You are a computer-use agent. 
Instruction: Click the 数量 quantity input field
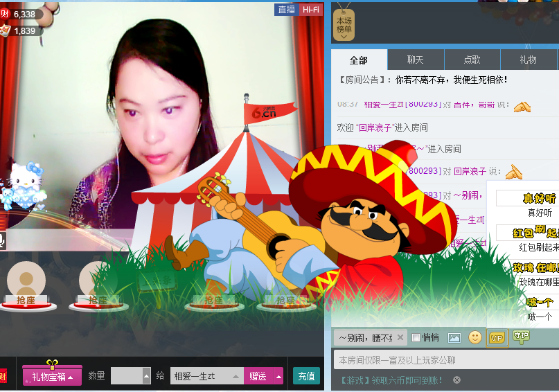[x=127, y=376]
